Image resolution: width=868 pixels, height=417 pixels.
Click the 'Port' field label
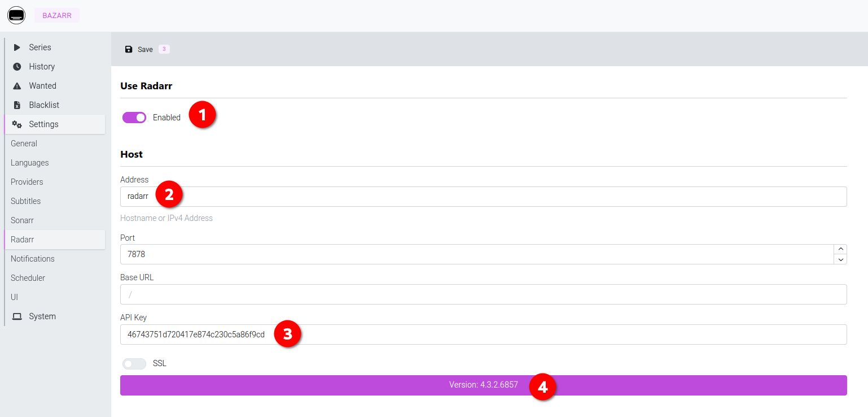[x=128, y=238]
